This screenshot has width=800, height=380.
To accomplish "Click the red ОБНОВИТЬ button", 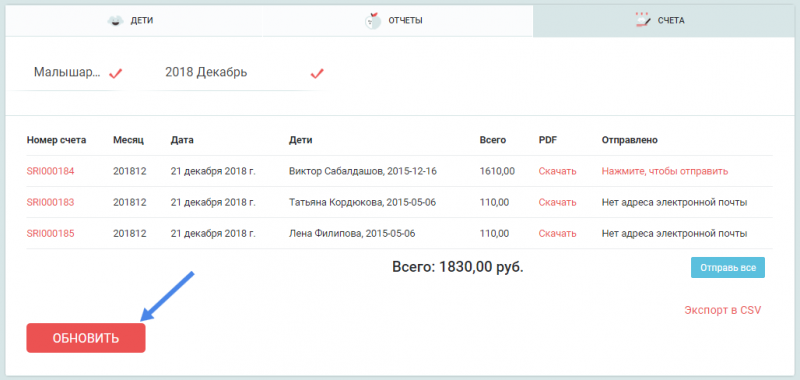I will [86, 338].
